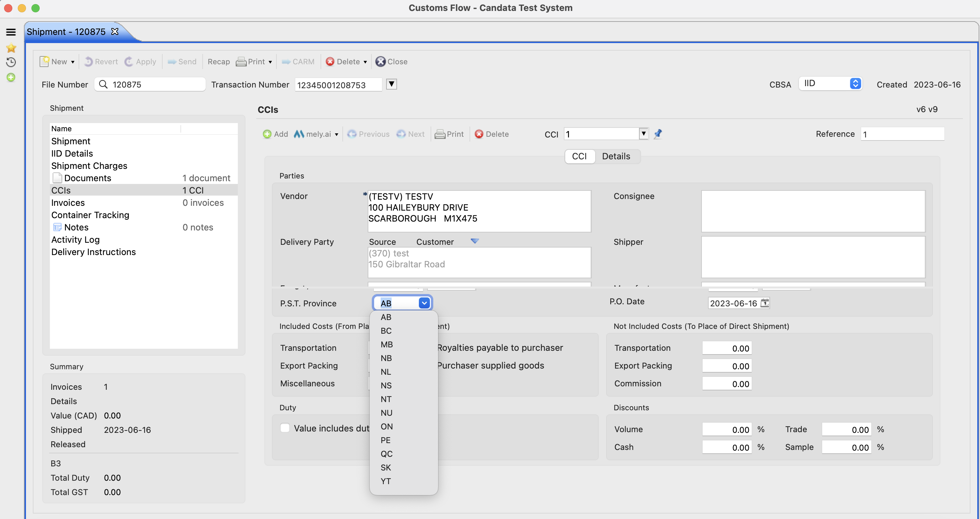The image size is (980, 519).
Task: Open the Delivery Party Customer source dropdown
Action: [474, 241]
